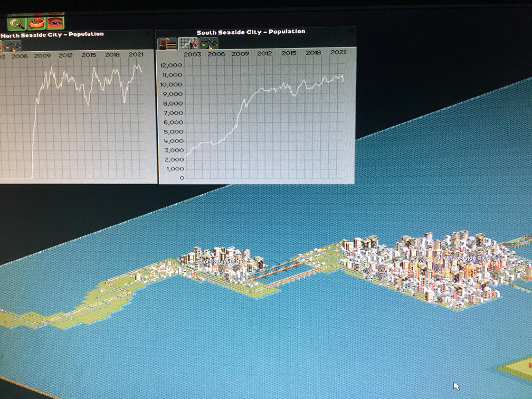Screen dimensions: 532x399
Task: Click the 2021 year label in South Seaside graph
Action: click(338, 52)
